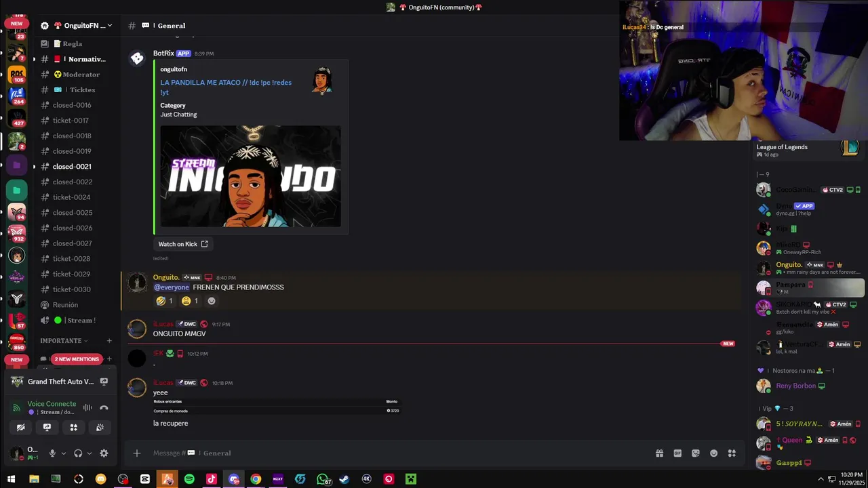Open the LA PANDILLA ME ATACO stream link
This screenshot has height=488, width=868.
click(x=226, y=87)
